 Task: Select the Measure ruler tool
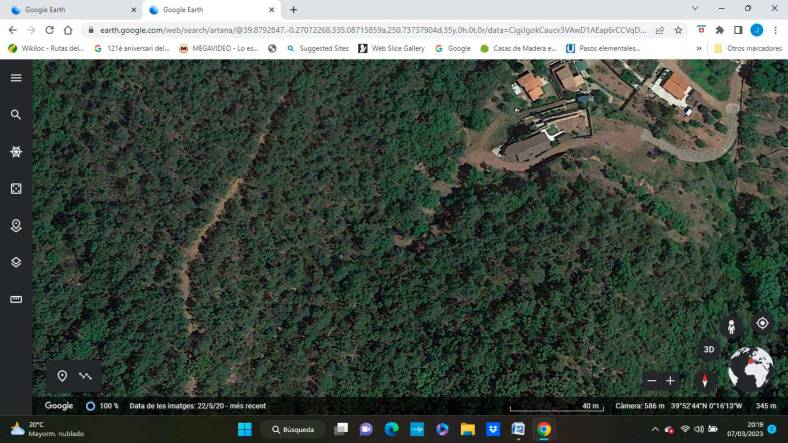click(x=16, y=299)
